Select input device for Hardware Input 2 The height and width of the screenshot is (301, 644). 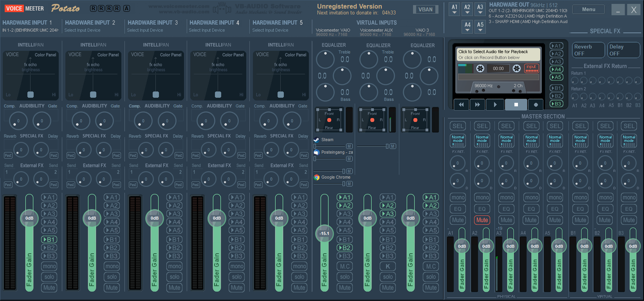point(82,30)
